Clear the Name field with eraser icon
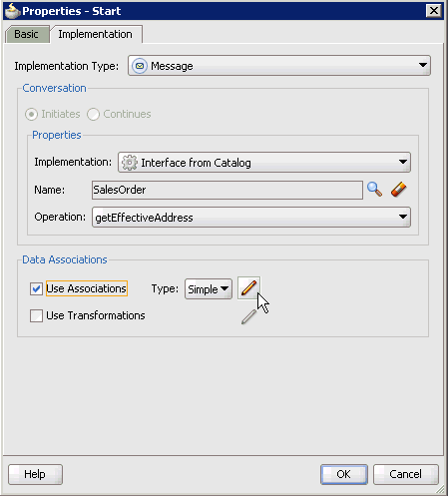Screen dimensions: 448x496 point(399,190)
